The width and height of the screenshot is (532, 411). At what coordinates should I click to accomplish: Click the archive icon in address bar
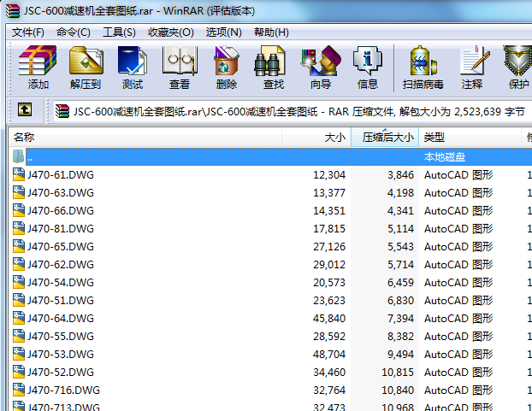[62, 111]
